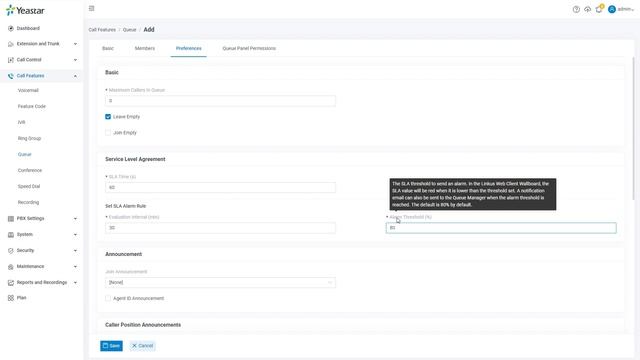The image size is (640, 360).
Task: Click the Cancel button
Action: 142,346
